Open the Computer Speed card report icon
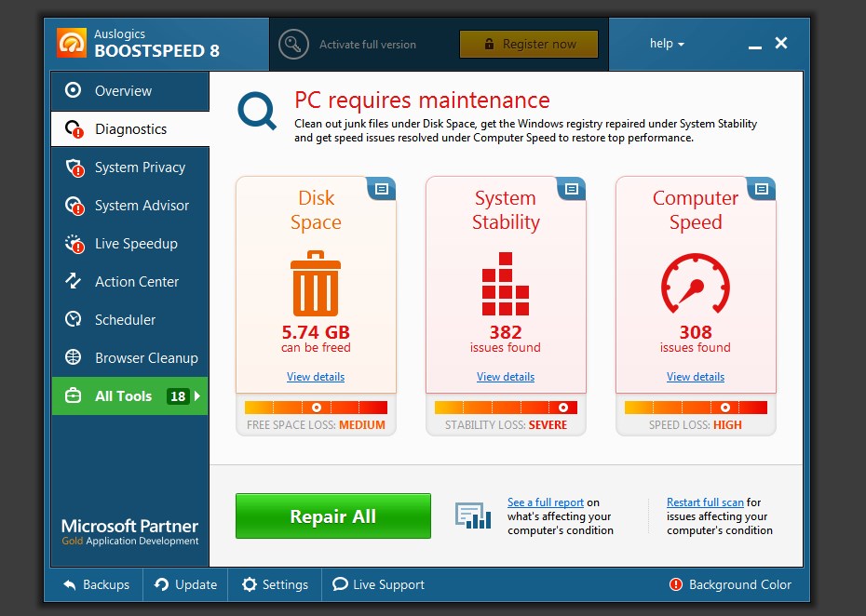This screenshot has height=616, width=866. (761, 189)
